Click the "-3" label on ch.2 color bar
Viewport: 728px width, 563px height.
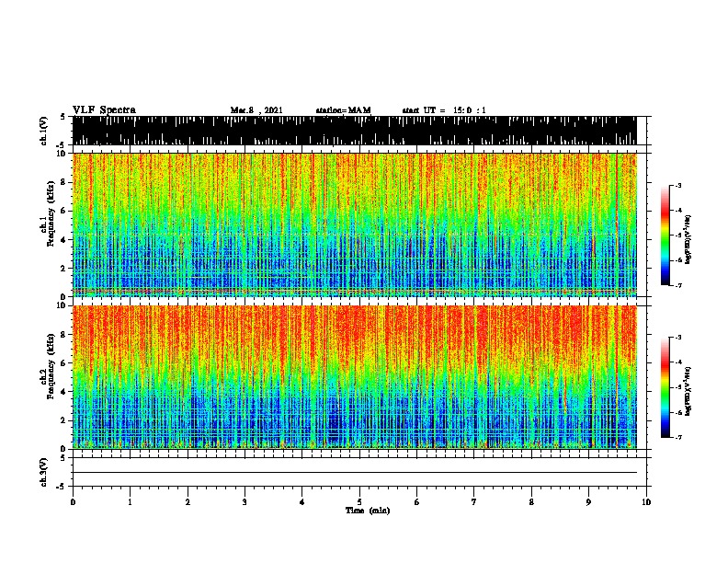pyautogui.click(x=677, y=338)
